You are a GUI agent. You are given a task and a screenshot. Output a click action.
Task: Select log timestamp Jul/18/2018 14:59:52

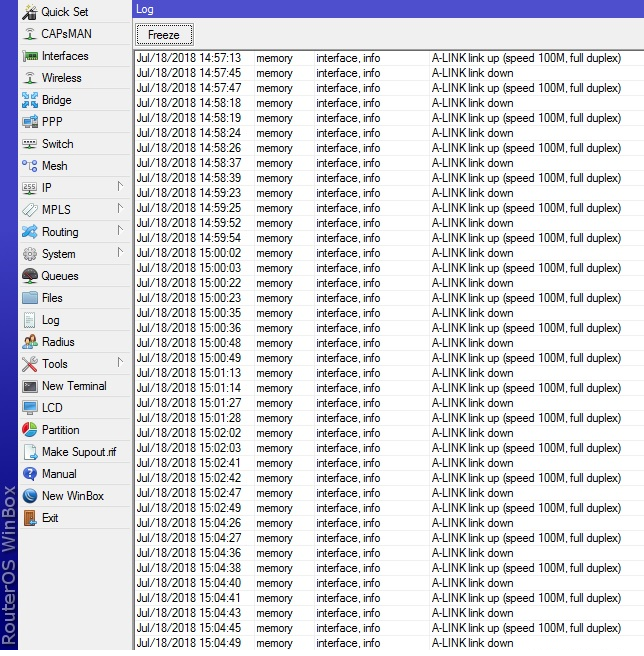[x=189, y=223]
